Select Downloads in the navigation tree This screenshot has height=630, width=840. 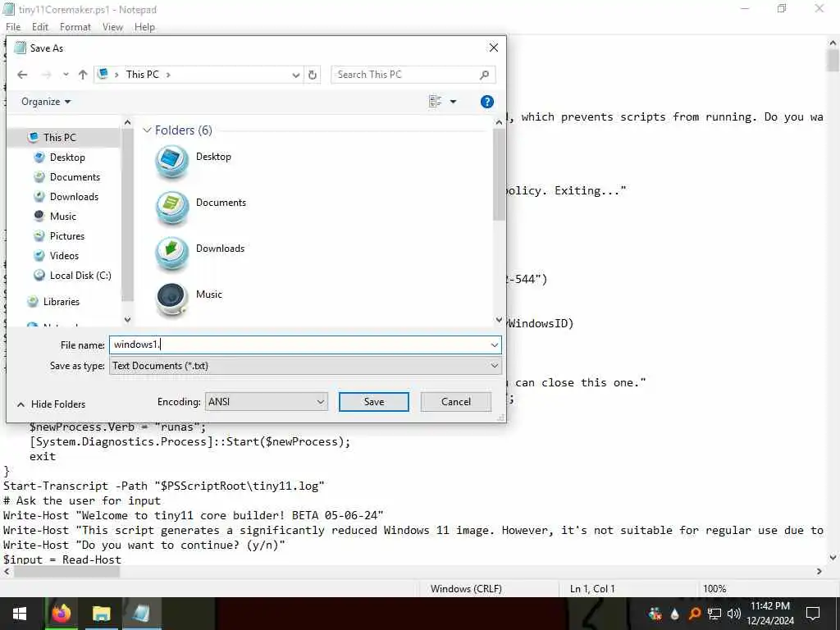coord(74,197)
